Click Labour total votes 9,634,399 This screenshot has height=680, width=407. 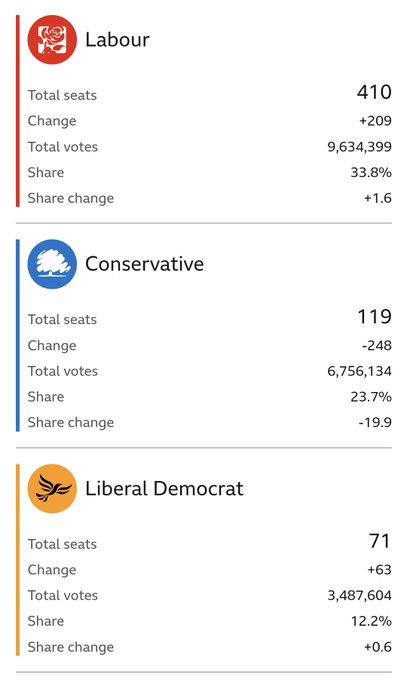[x=359, y=147]
